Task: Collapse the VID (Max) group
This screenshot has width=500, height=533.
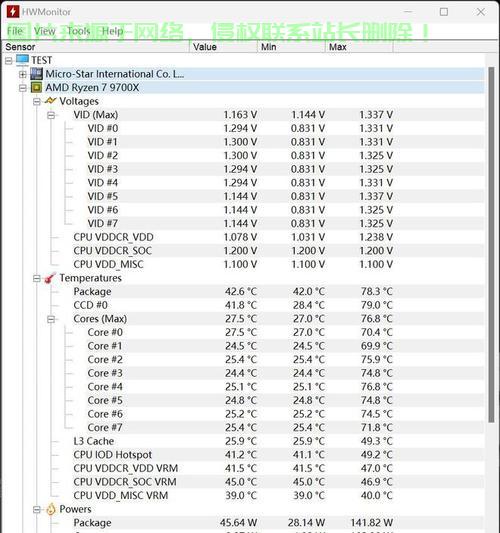Action: pos(51,115)
